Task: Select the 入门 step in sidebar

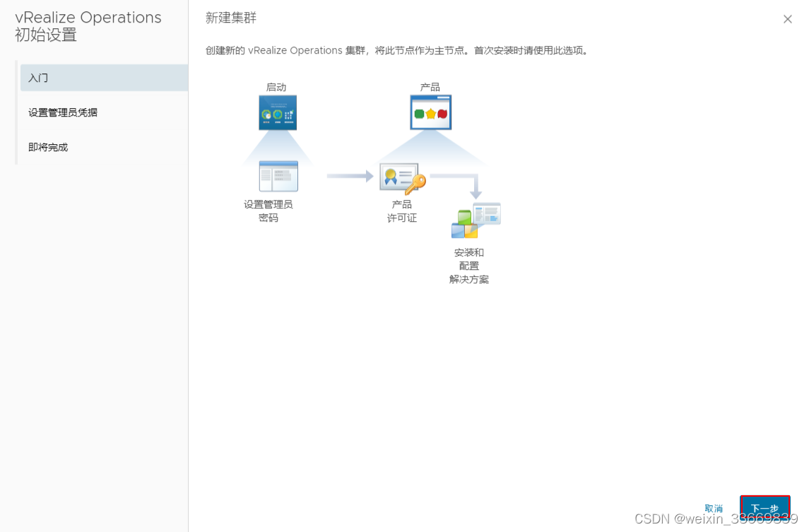Action: coord(105,78)
